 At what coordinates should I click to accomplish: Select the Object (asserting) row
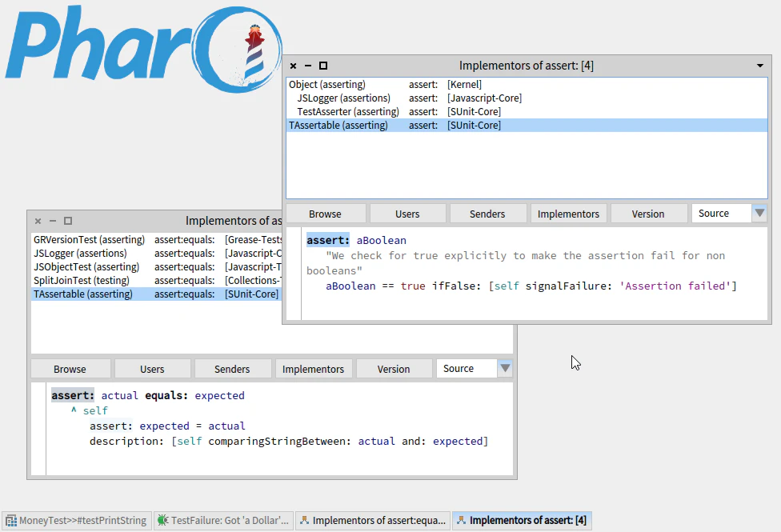click(x=527, y=85)
